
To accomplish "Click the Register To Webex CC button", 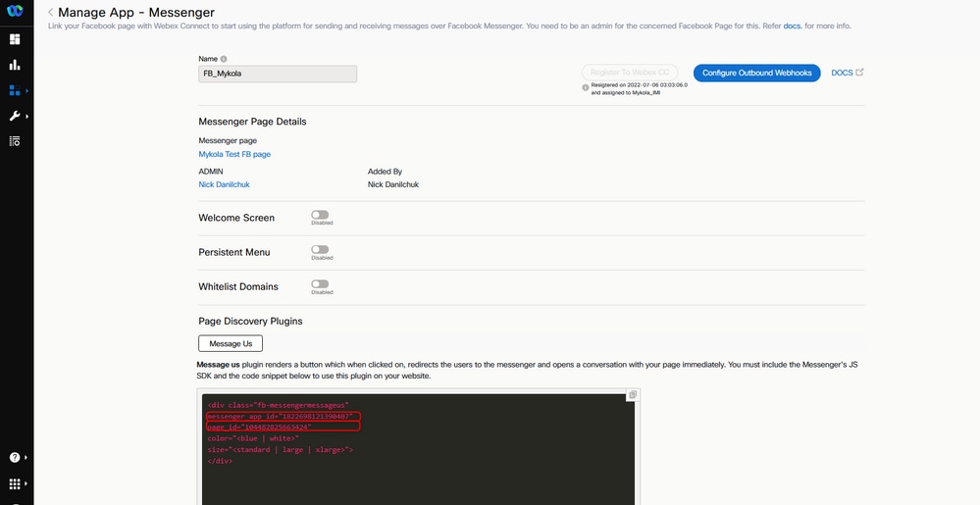I will pyautogui.click(x=630, y=73).
